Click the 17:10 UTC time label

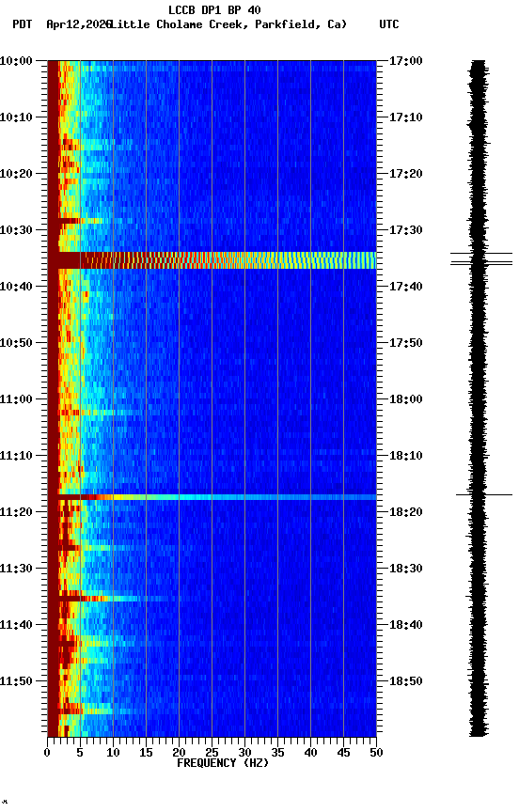click(406, 117)
